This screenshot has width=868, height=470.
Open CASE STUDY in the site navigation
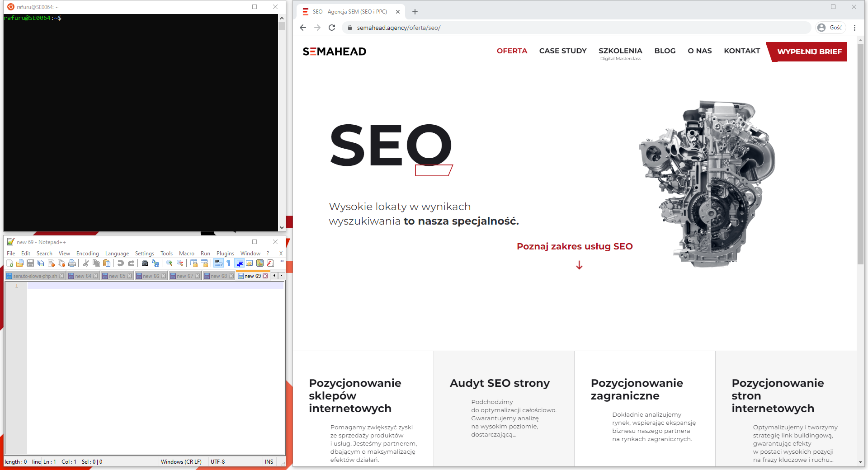563,51
